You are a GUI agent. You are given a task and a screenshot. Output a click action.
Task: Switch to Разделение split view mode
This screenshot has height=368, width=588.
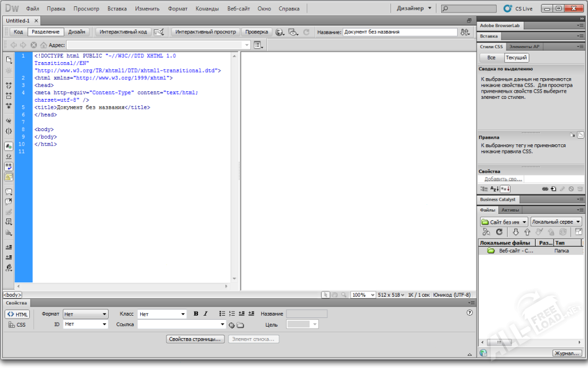tap(45, 32)
